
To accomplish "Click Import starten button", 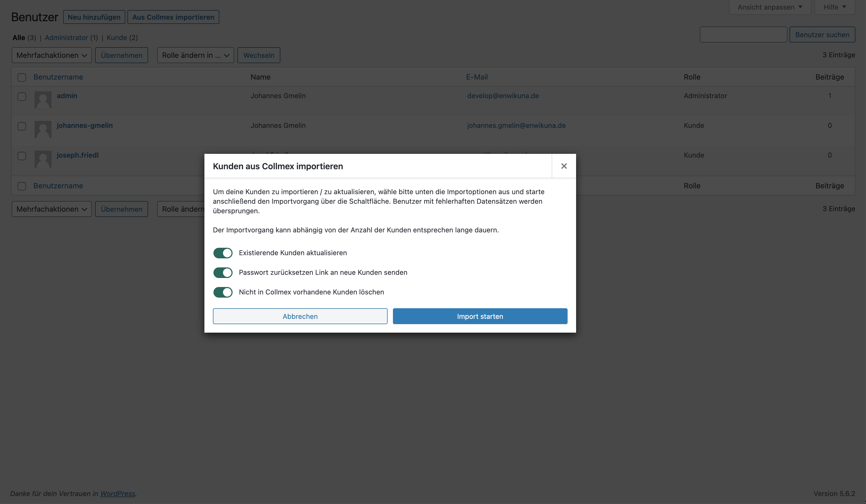I will point(480,316).
